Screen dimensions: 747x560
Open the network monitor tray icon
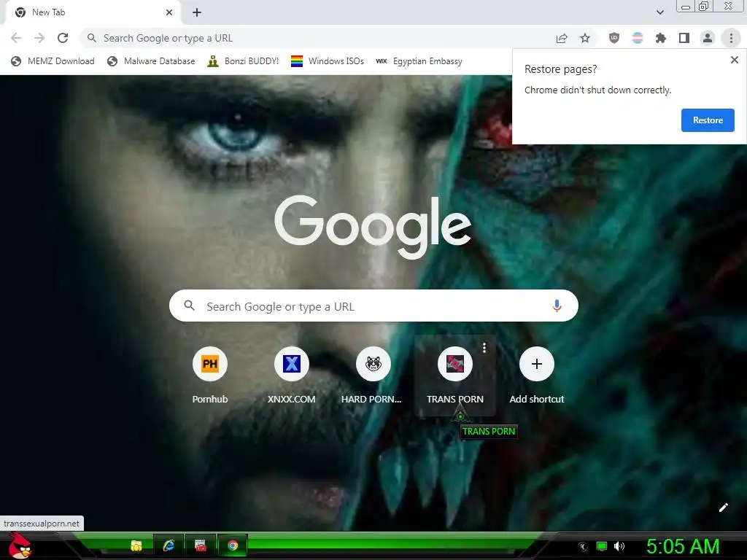[602, 546]
